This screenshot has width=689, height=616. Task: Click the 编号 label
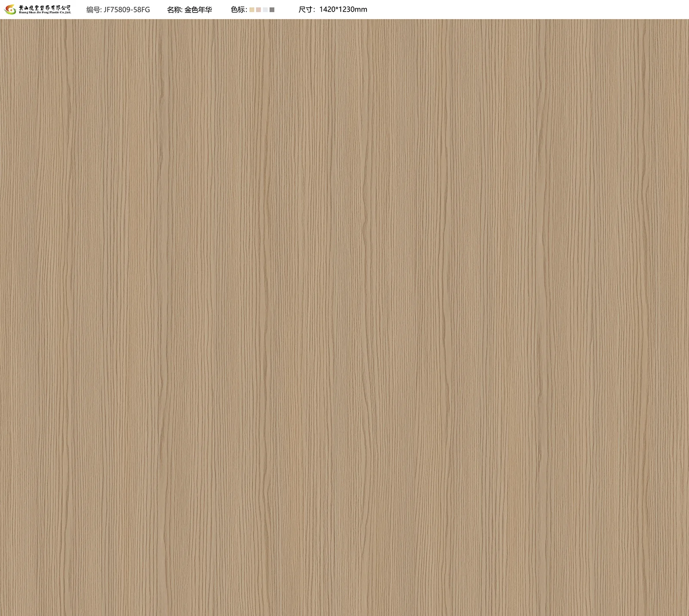point(93,9)
